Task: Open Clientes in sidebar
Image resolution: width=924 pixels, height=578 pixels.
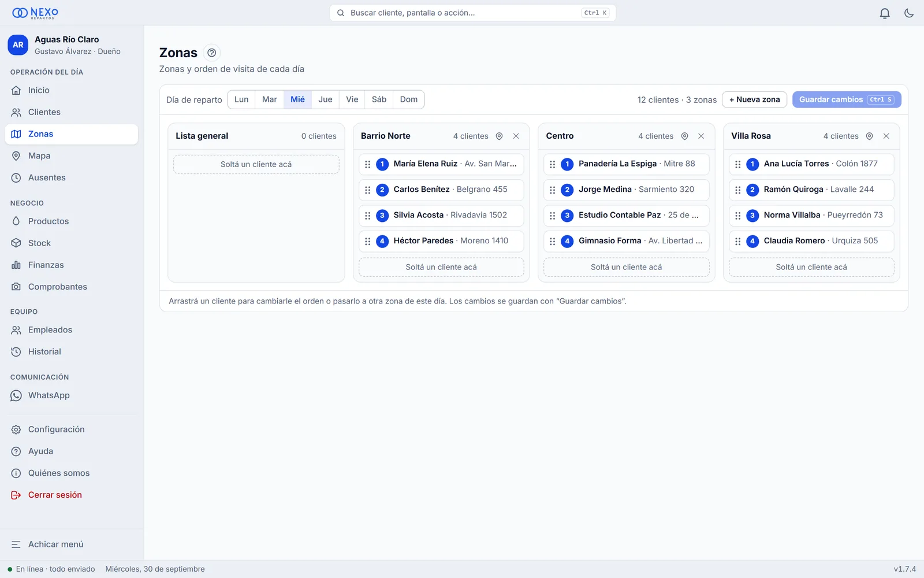Action: [72, 112]
